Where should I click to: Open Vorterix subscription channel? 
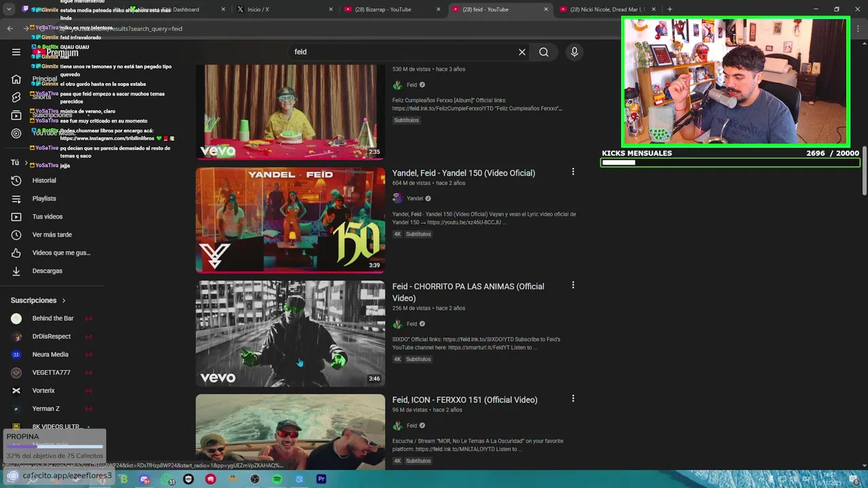point(43,390)
